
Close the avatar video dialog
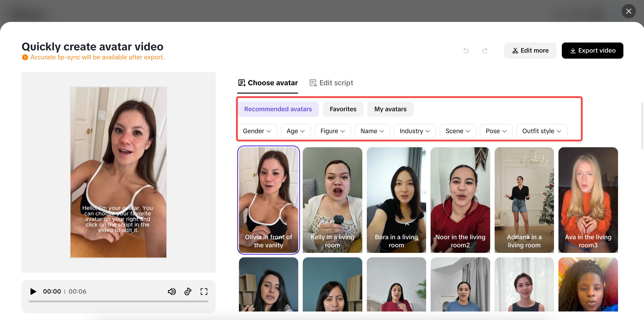click(x=629, y=11)
